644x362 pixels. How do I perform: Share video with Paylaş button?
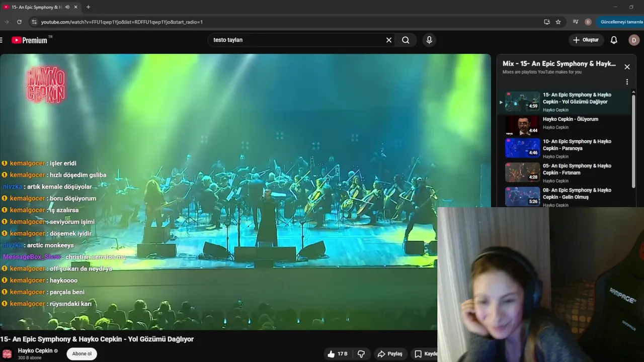pos(390,354)
